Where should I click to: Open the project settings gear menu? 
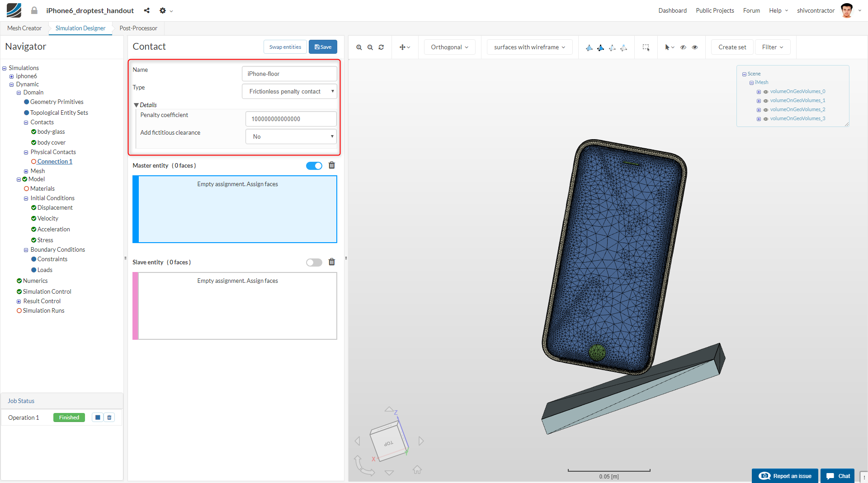pos(166,10)
